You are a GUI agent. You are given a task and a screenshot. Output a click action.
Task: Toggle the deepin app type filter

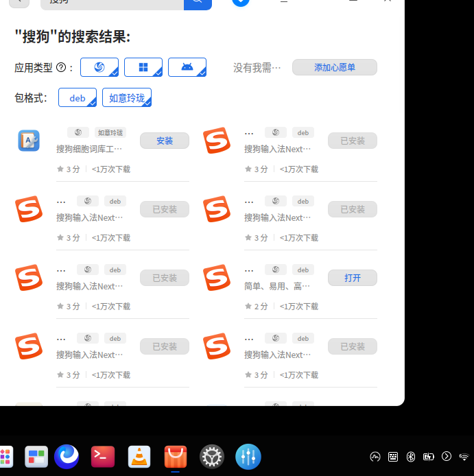click(x=99, y=67)
